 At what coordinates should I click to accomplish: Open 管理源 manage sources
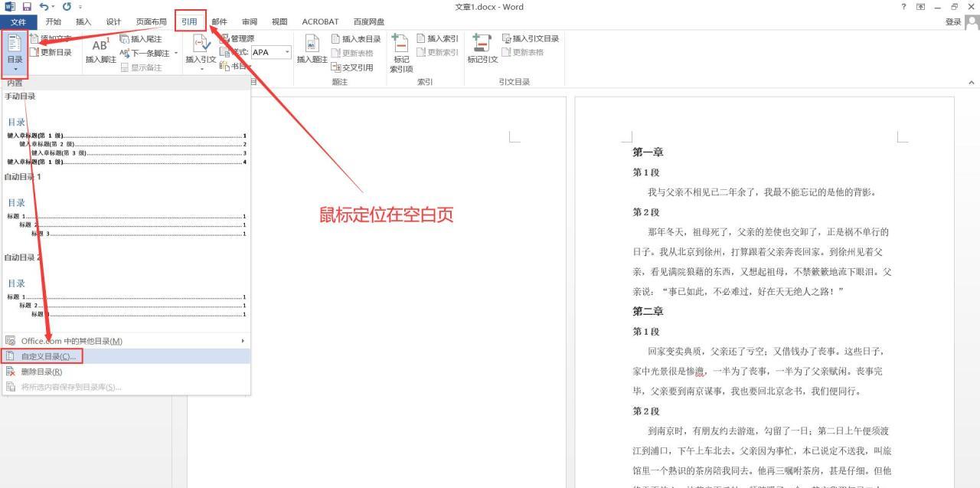coord(237,39)
